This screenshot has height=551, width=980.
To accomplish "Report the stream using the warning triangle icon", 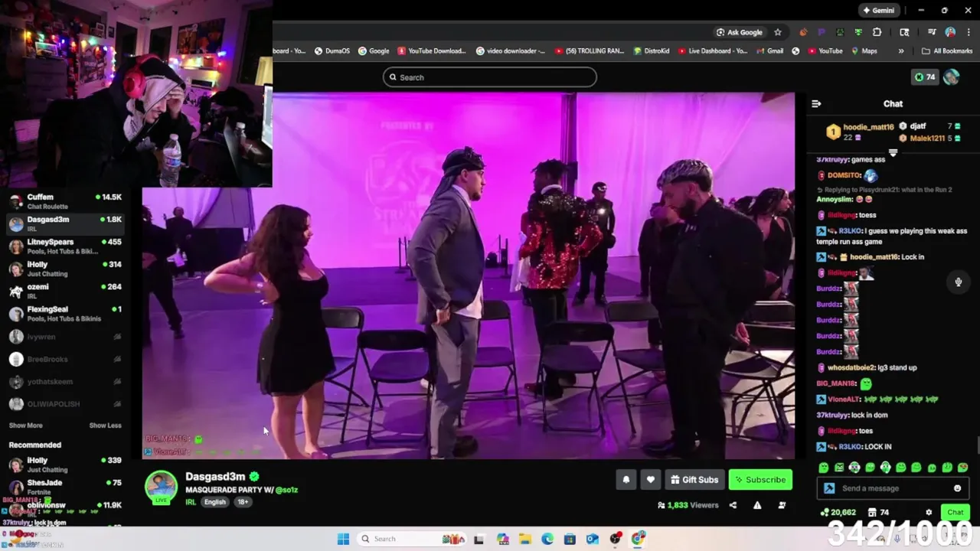I will [x=757, y=505].
